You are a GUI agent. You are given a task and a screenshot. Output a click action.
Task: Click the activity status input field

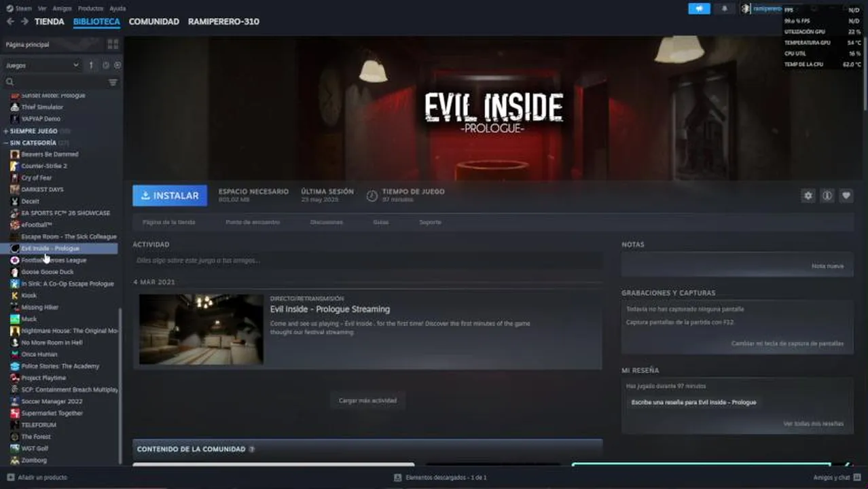[x=367, y=260]
